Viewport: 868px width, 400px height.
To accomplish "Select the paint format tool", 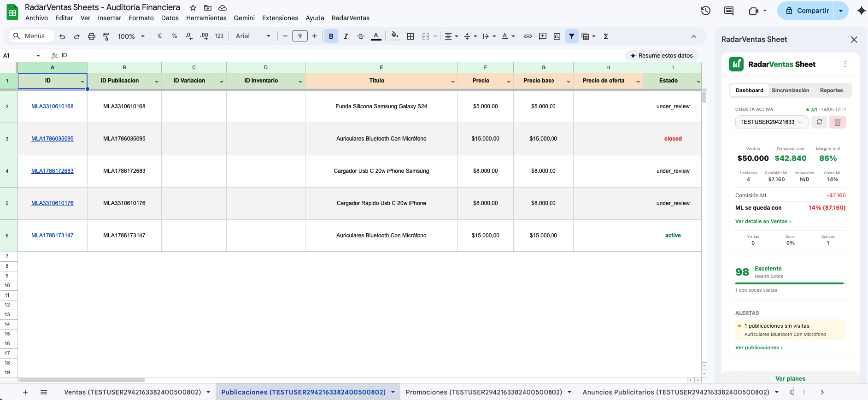I will tap(106, 36).
